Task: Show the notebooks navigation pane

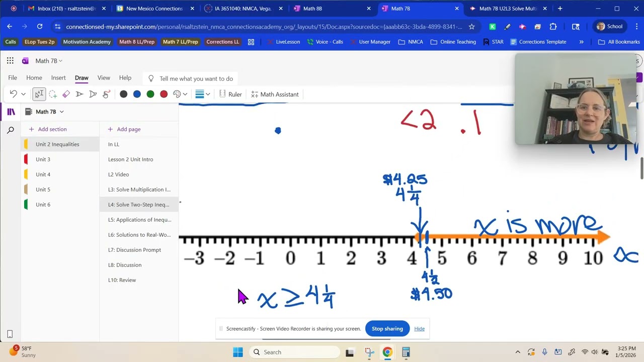Action: pos(11,112)
